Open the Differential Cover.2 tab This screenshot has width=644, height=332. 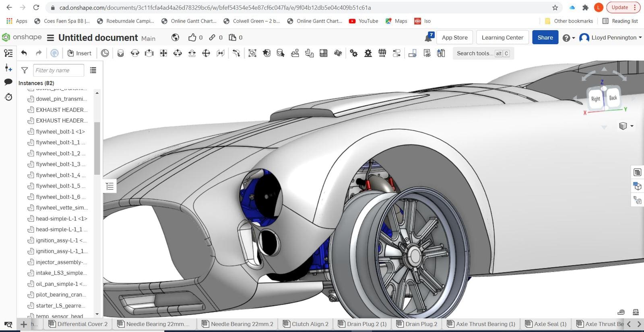click(78, 324)
